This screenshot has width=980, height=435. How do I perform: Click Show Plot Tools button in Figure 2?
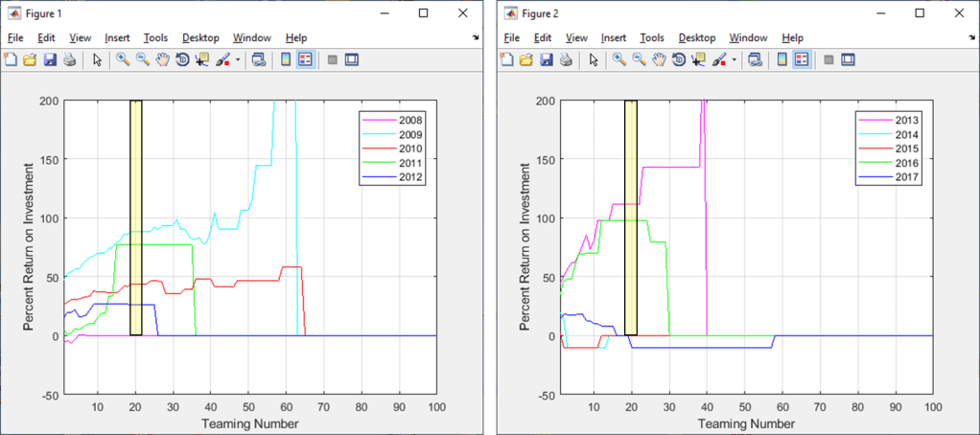[848, 59]
